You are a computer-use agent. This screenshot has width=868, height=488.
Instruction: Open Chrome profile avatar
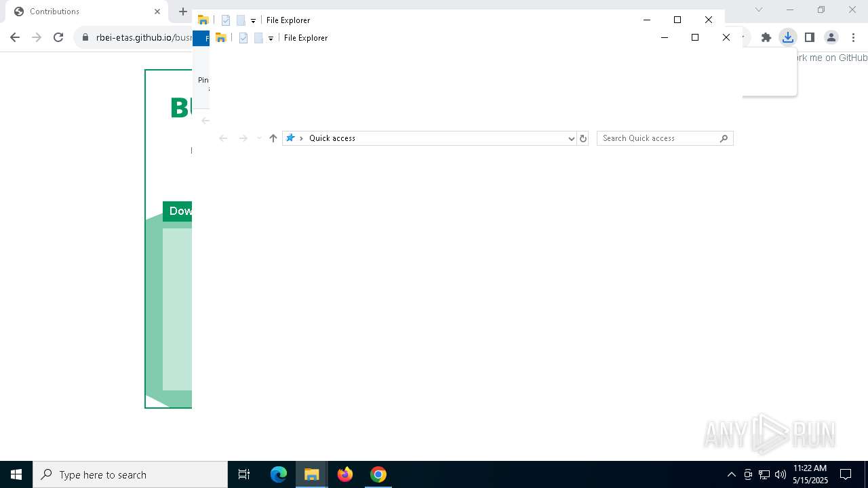(x=831, y=38)
